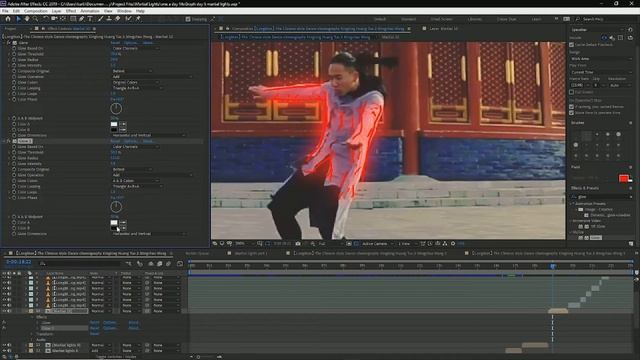
Task: Open Active Camera view dropdown below viewer
Action: 377,244
